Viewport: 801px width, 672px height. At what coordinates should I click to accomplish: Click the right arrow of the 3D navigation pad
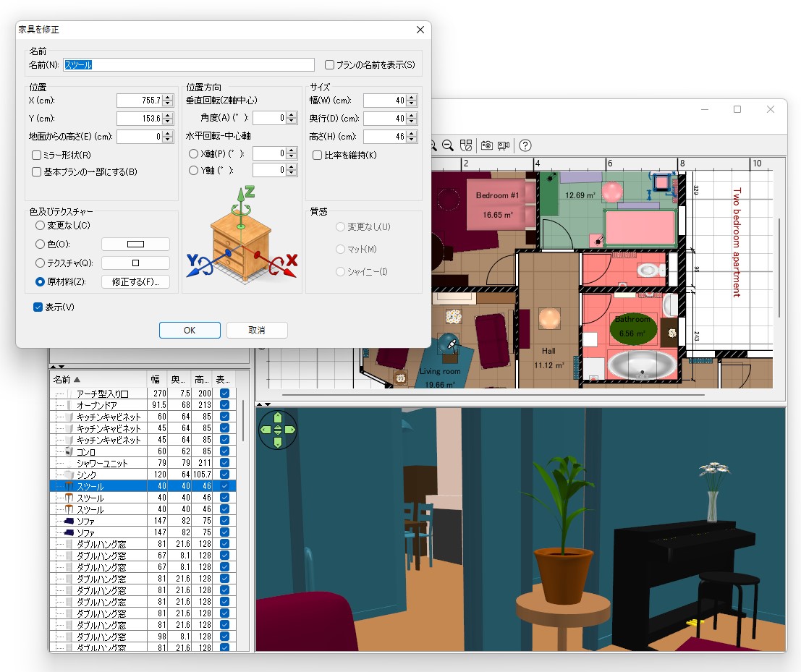pos(290,430)
